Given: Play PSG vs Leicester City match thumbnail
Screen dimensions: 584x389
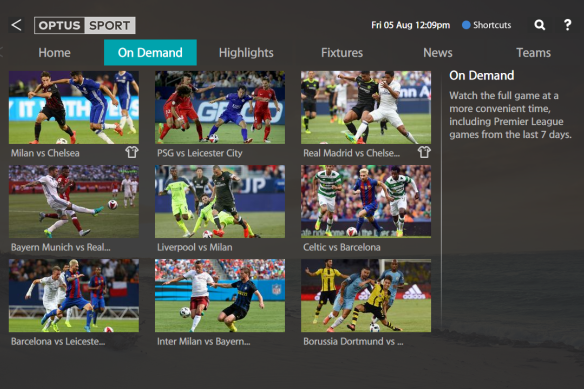Looking at the screenshot, I should [220, 107].
